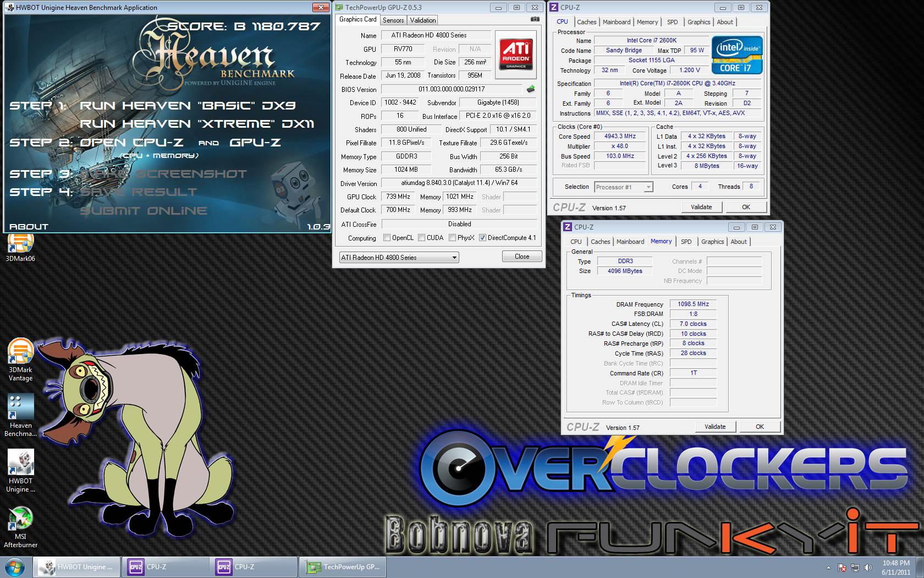Screen dimensions: 924x578
Task: Switch to second CPU-Z taskbar item
Action: (253, 566)
